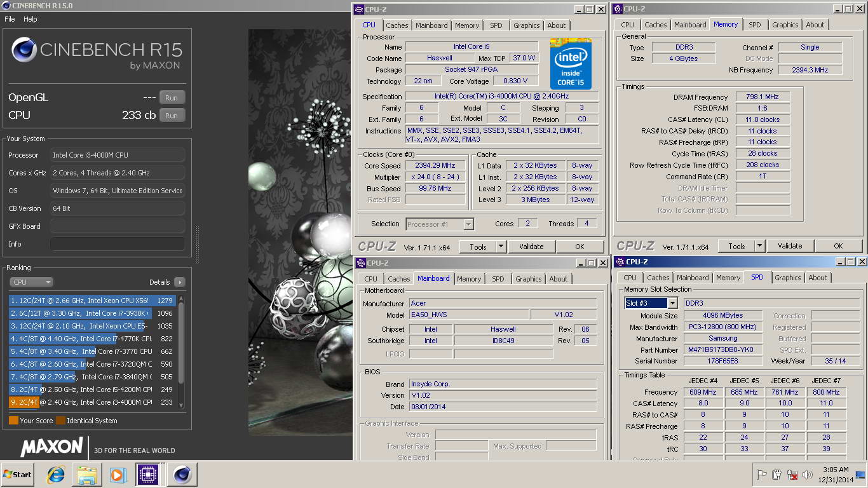Click the Core Speed 2394.29 MHz value
Viewport: 868px width, 488px height.
435,166
